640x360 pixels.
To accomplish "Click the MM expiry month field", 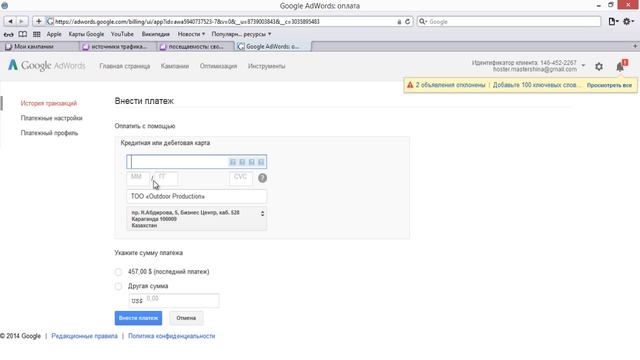I will 138,178.
